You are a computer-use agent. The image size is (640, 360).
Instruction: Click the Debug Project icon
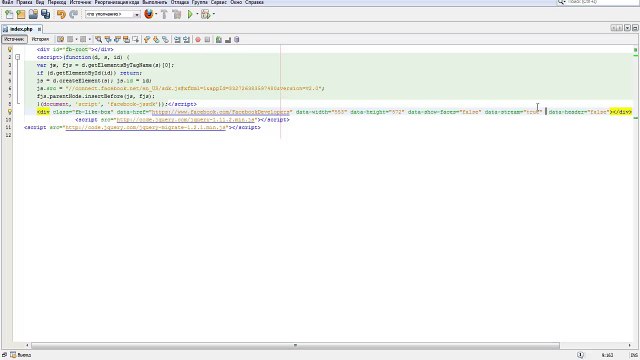tap(205, 15)
